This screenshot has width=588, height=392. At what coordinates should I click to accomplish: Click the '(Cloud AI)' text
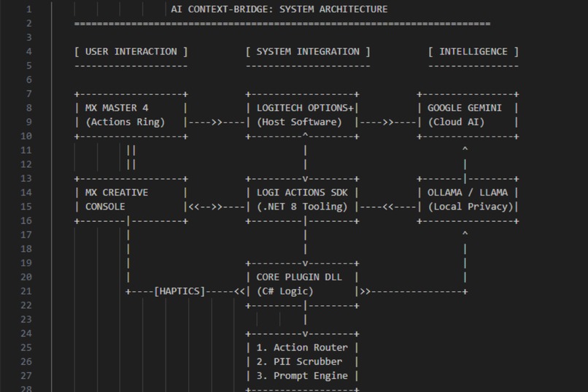pos(456,122)
